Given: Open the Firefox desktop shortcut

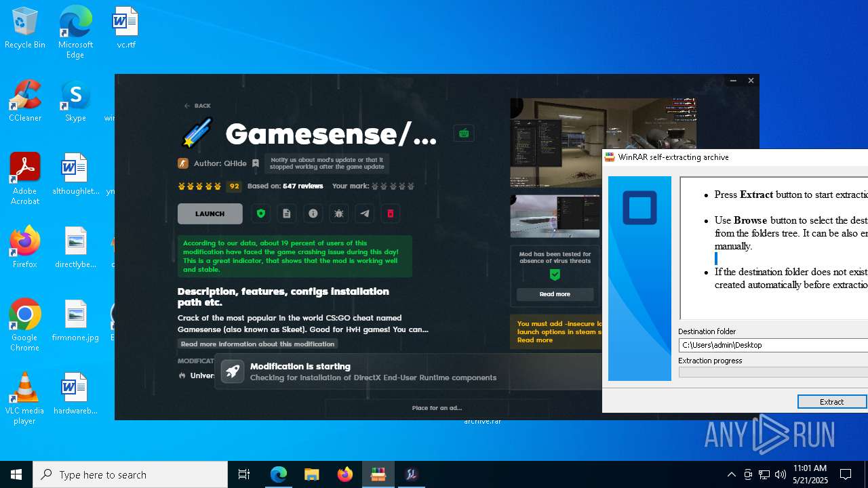Looking at the screenshot, I should 25,247.
